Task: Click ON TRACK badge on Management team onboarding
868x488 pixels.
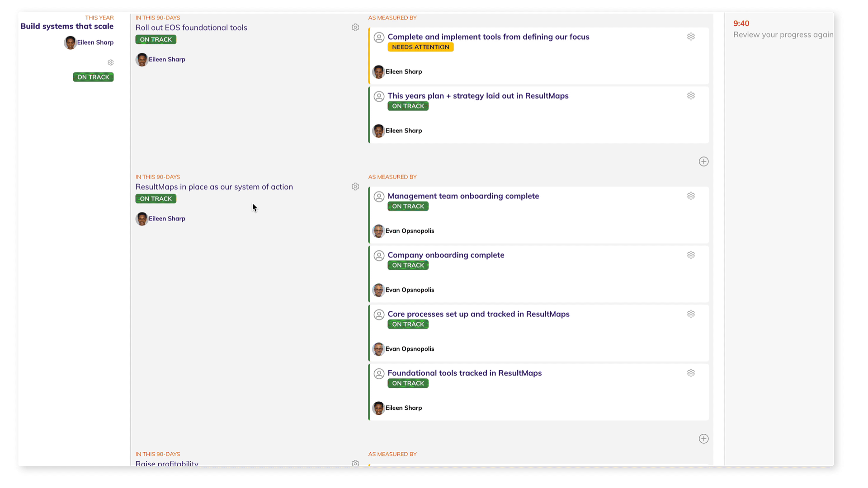Action: pos(408,206)
